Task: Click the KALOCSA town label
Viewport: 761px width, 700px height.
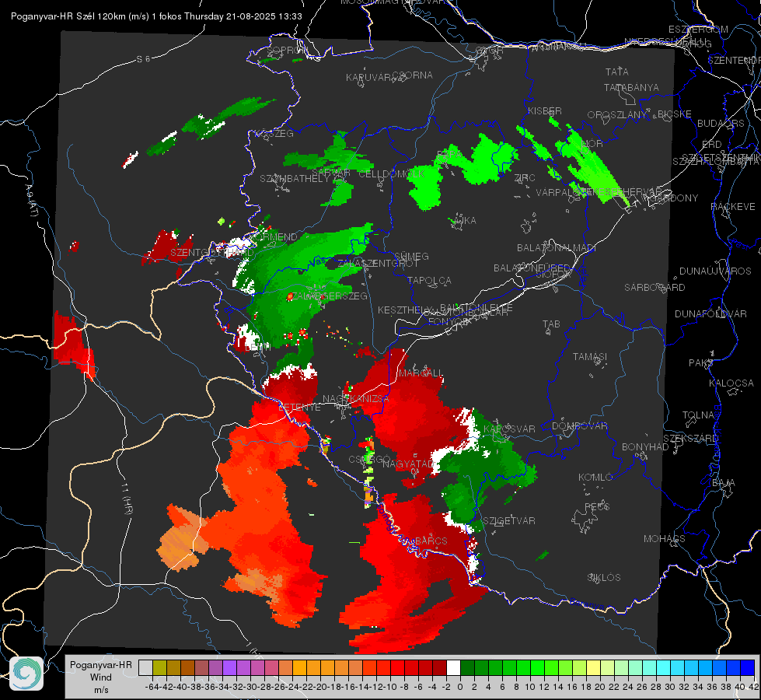Action: point(731,383)
